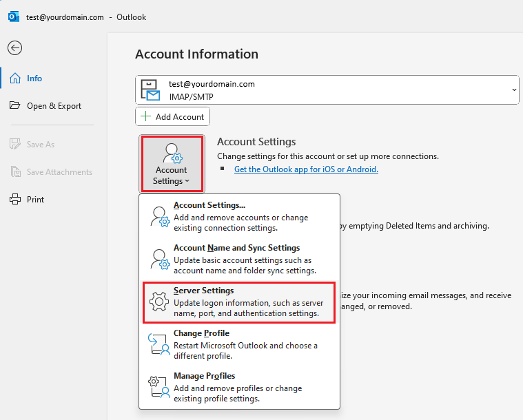
Task: Click the green plus Add Account icon
Action: (146, 116)
